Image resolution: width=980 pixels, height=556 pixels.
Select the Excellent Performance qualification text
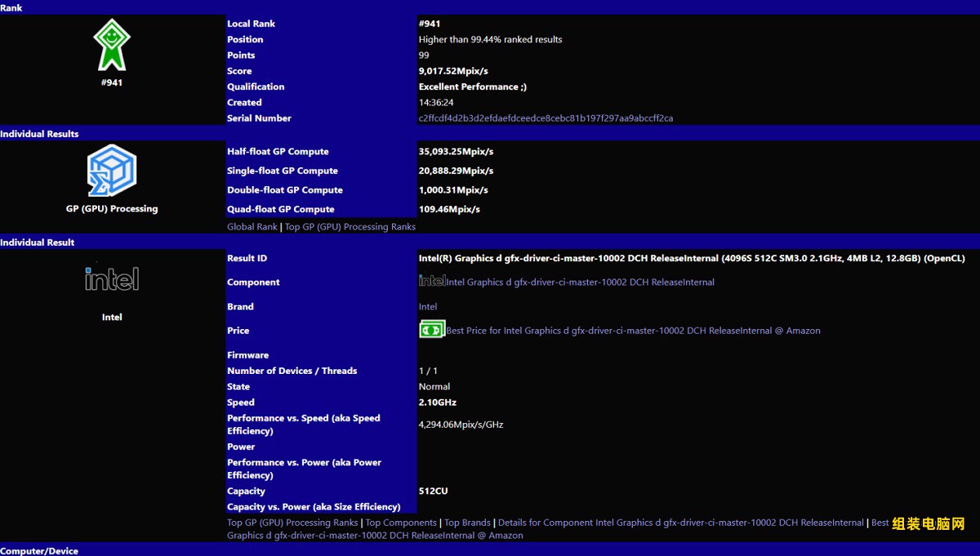click(473, 87)
